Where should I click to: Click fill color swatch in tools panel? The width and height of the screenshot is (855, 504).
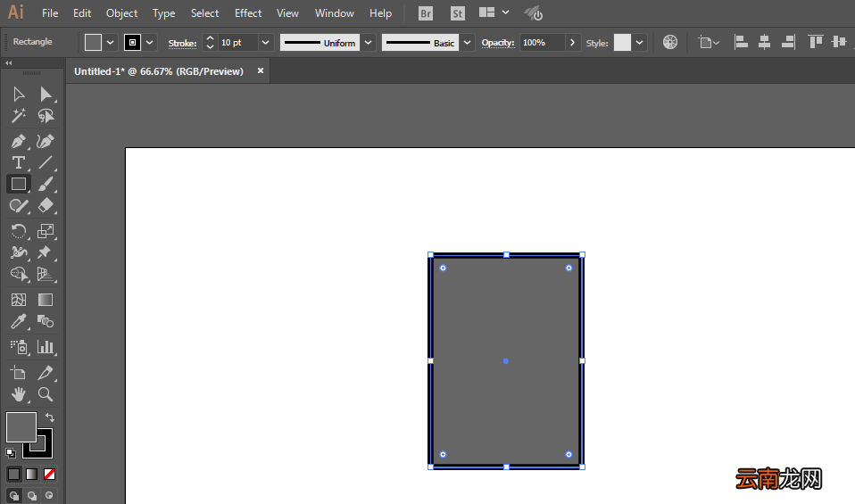click(21, 427)
